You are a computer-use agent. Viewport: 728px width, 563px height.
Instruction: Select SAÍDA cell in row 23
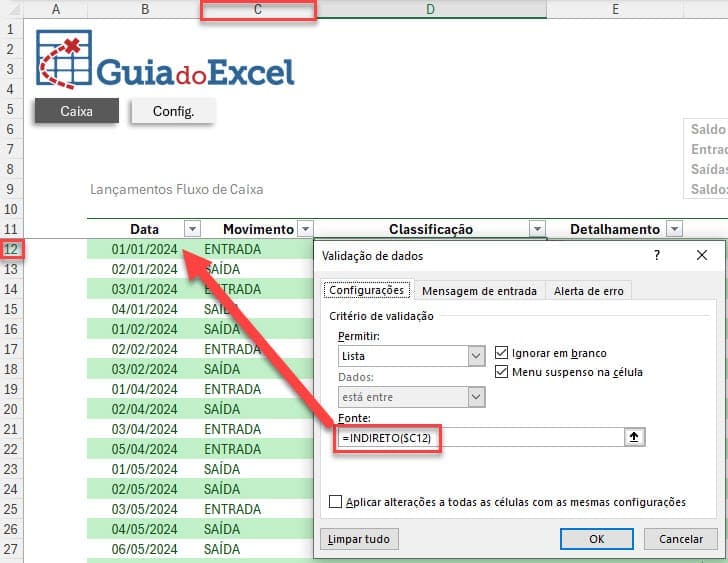258,469
